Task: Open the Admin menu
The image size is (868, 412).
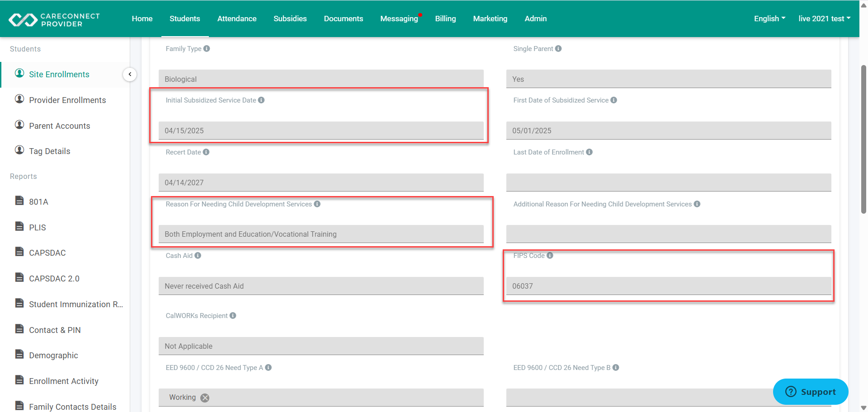Action: click(x=536, y=19)
